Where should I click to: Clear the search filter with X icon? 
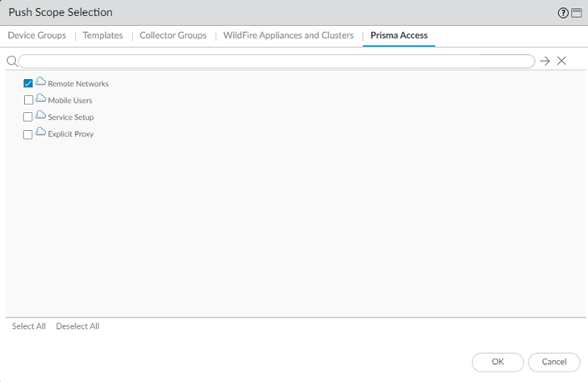click(x=561, y=61)
